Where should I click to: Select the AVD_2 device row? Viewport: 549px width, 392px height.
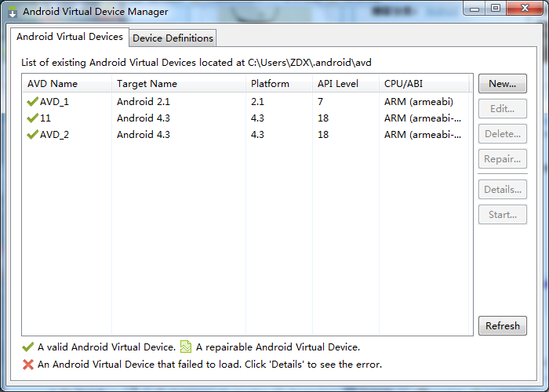(245, 135)
